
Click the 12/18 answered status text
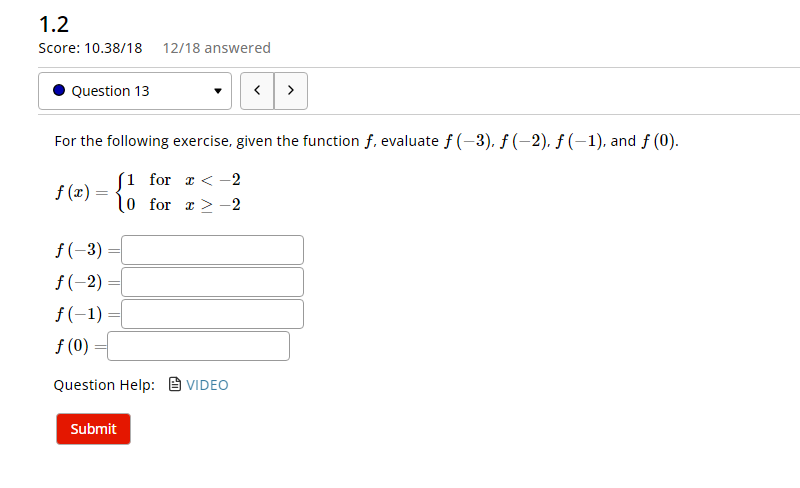217,48
